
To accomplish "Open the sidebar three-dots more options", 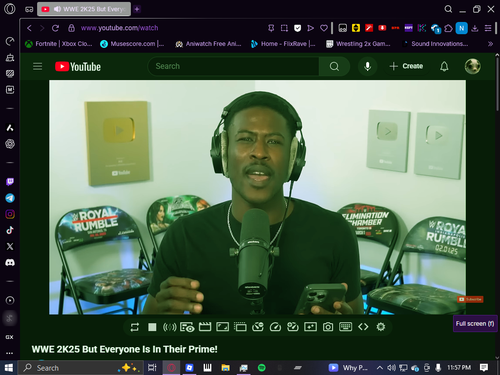I will 10,353.
